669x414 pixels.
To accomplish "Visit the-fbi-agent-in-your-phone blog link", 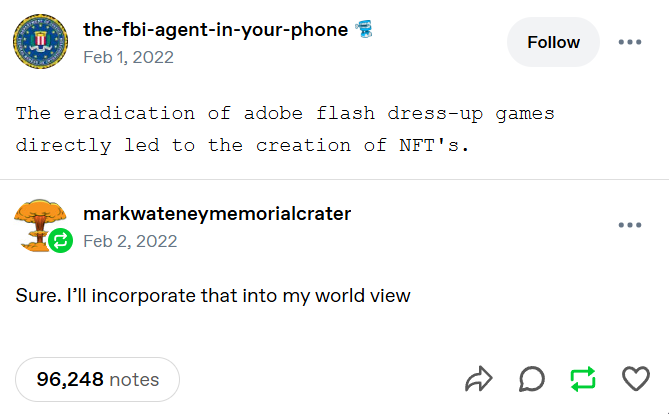I will 215,30.
